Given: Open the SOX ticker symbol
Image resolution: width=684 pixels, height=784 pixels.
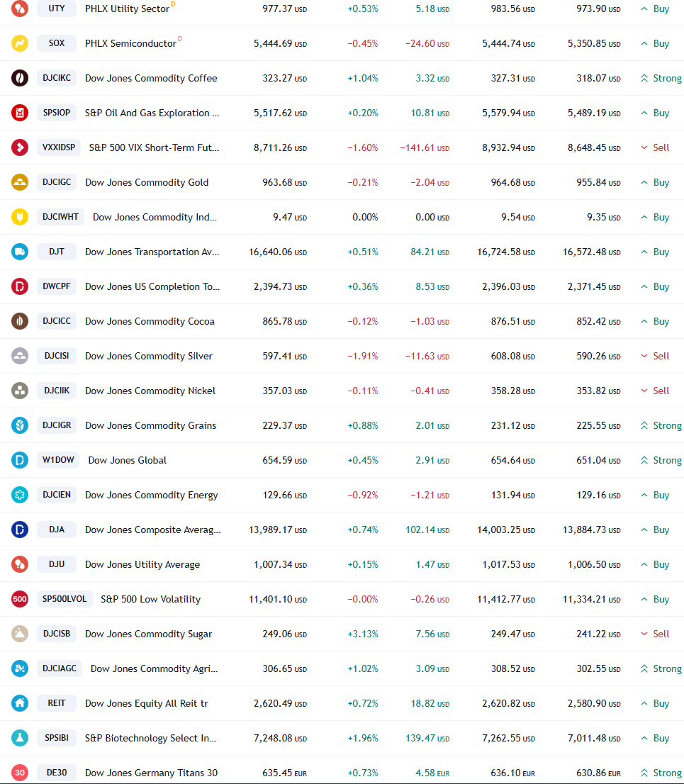Looking at the screenshot, I should click(57, 43).
